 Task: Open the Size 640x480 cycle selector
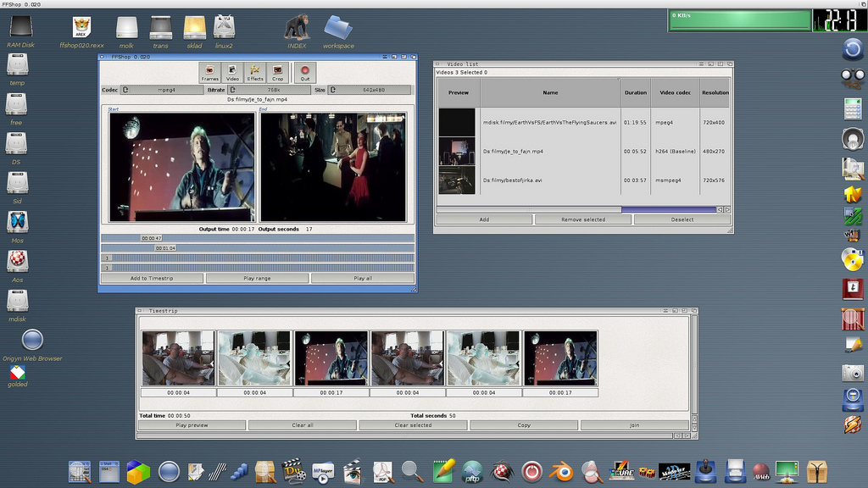coord(370,89)
